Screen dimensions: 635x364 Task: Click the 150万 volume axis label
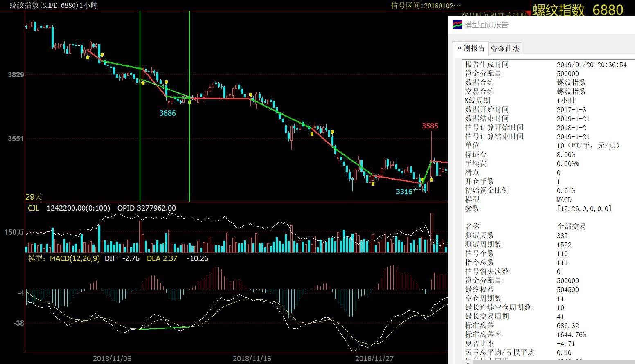[14, 232]
